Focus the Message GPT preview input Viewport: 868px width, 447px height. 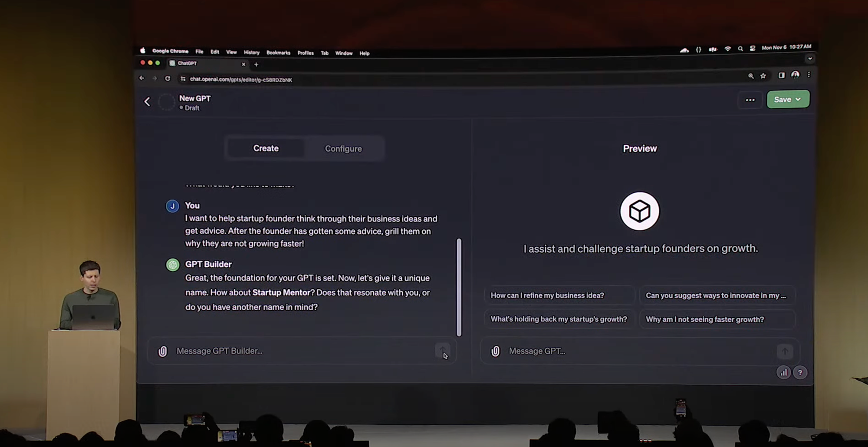[x=640, y=351]
